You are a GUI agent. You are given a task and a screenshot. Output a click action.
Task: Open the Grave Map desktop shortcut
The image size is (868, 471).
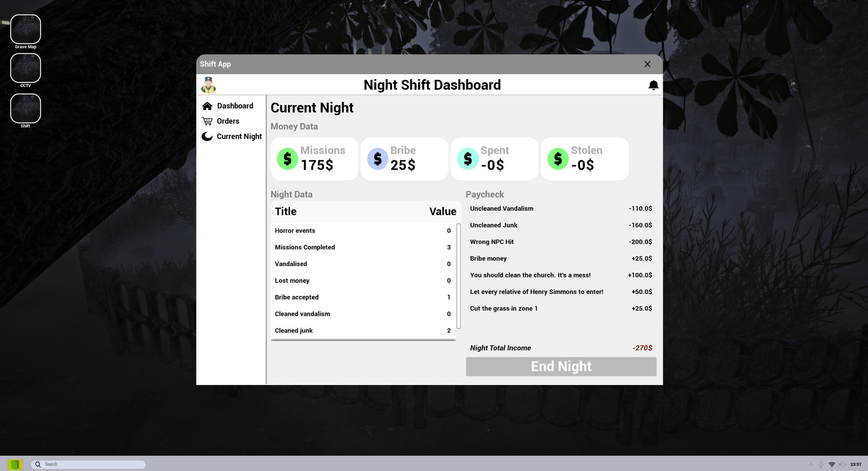(25, 29)
